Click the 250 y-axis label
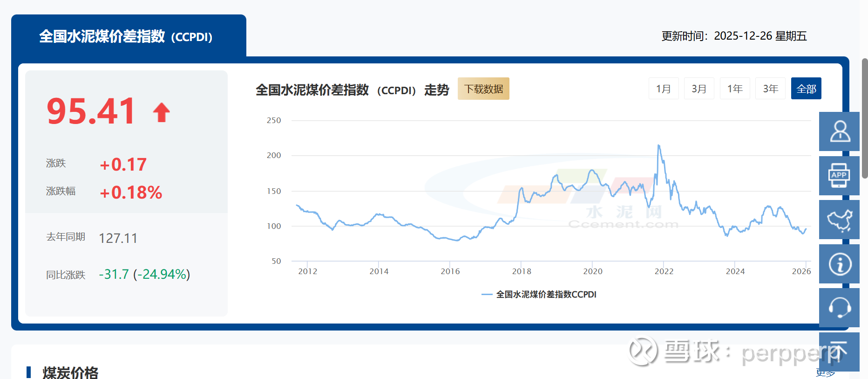The width and height of the screenshot is (868, 379). click(274, 120)
